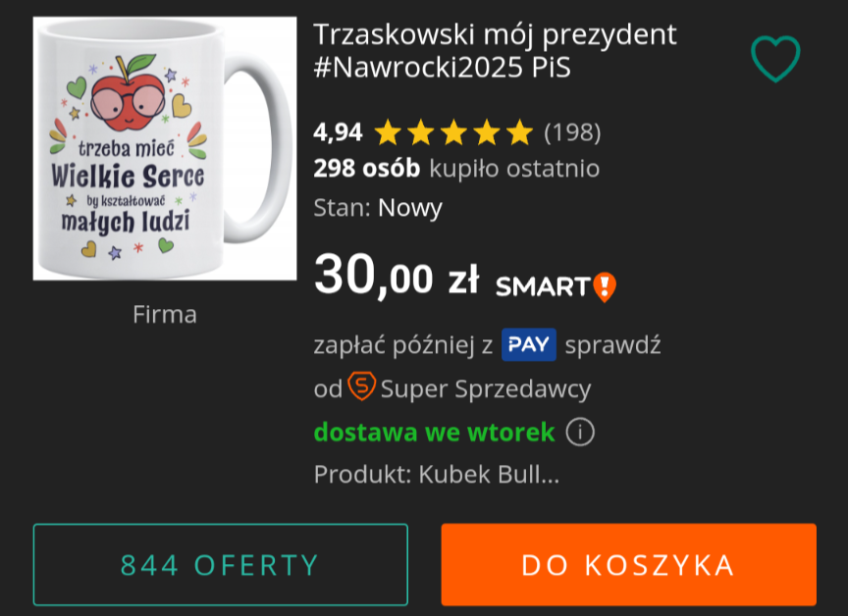Click the 4,94 rating score
This screenshot has height=616, width=848.
[x=338, y=132]
